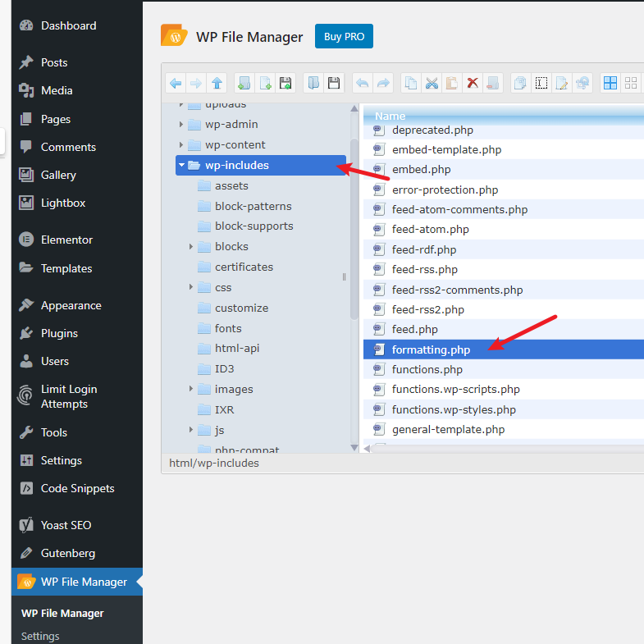Image resolution: width=644 pixels, height=644 pixels.
Task: Click the Download floppy-disk toolbar icon
Action: (334, 84)
